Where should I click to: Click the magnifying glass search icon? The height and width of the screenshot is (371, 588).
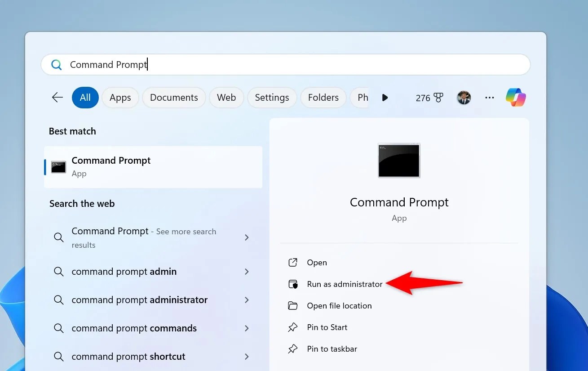(x=56, y=64)
